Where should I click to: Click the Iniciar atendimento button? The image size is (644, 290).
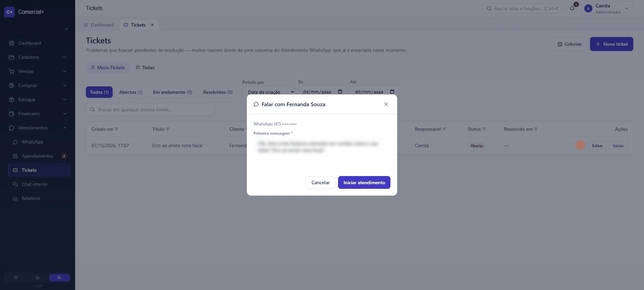364,183
